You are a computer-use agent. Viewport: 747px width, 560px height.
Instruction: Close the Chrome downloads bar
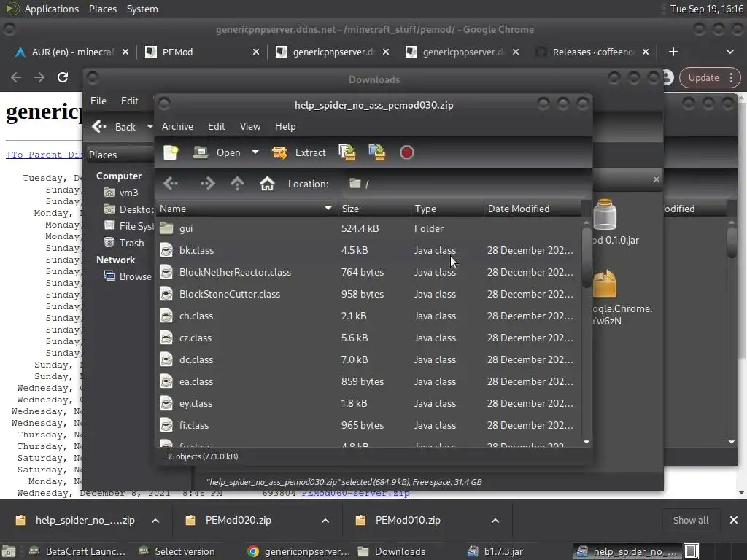(x=734, y=520)
